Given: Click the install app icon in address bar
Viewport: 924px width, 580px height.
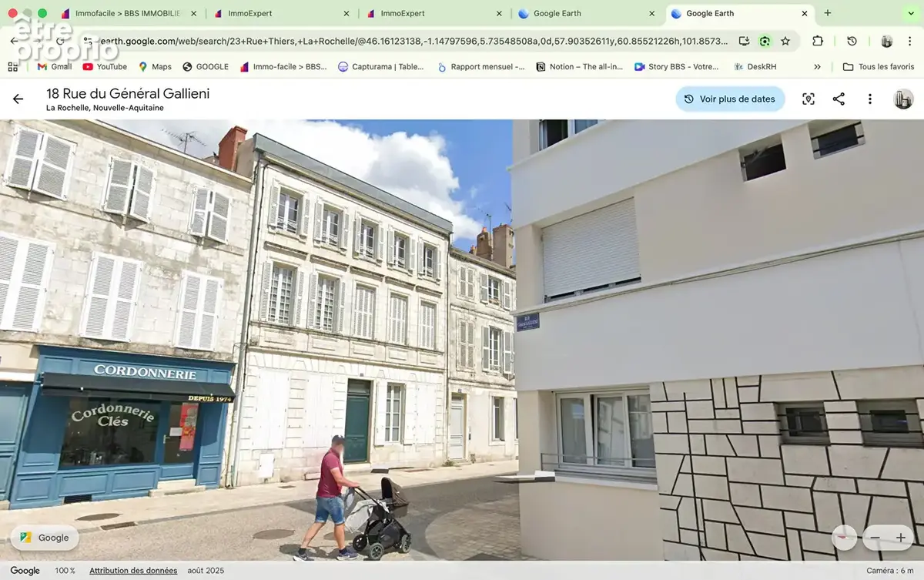Looking at the screenshot, I should (744, 41).
